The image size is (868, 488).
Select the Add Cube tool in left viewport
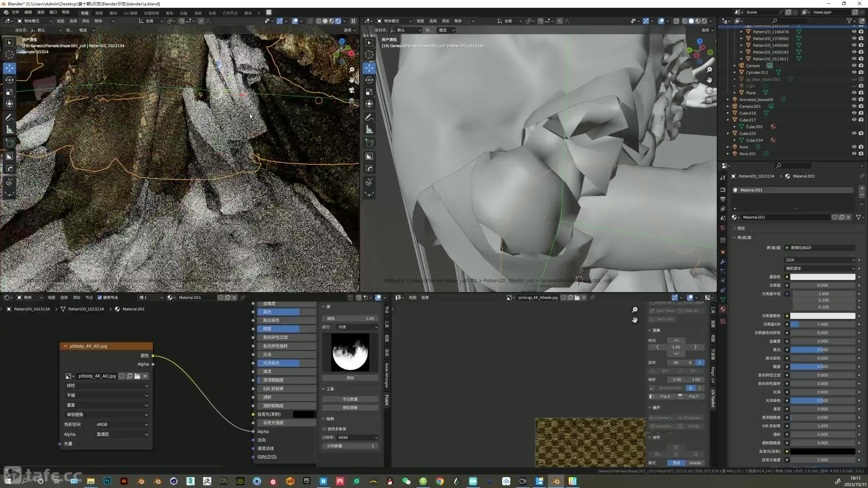[x=9, y=143]
